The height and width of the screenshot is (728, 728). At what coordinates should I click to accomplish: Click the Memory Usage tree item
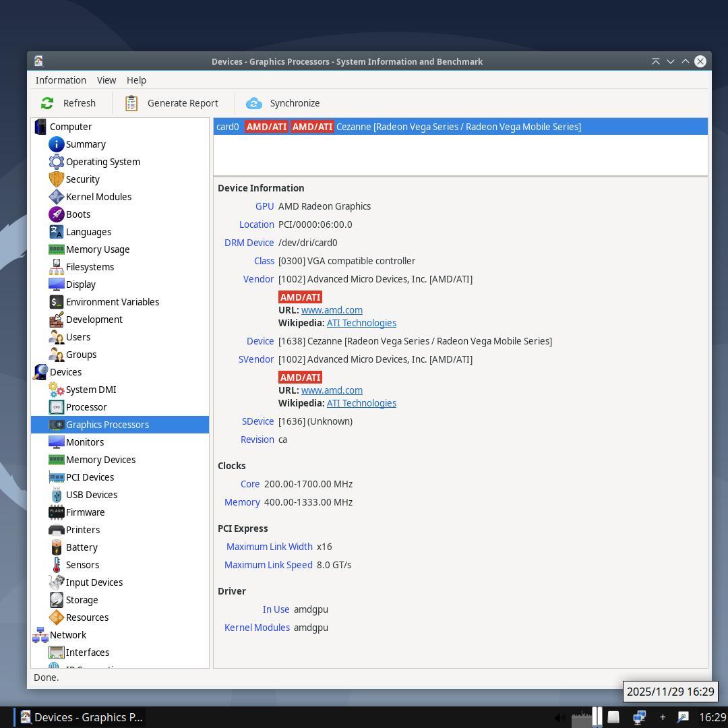coord(97,249)
